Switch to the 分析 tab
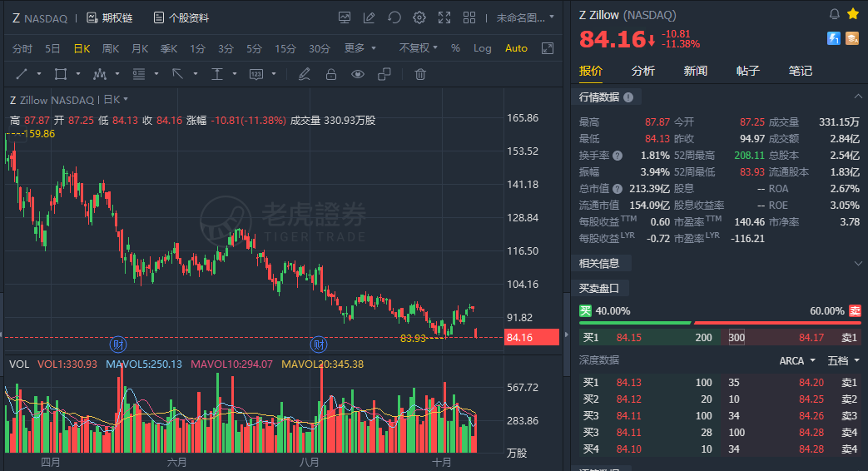Image resolution: width=868 pixels, height=471 pixels. pyautogui.click(x=642, y=71)
